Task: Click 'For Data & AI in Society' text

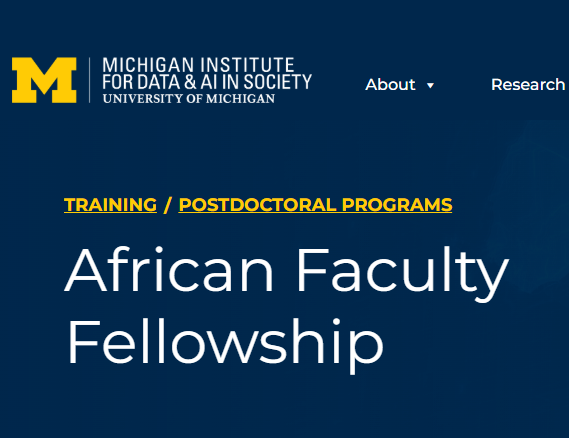Action: coord(207,82)
